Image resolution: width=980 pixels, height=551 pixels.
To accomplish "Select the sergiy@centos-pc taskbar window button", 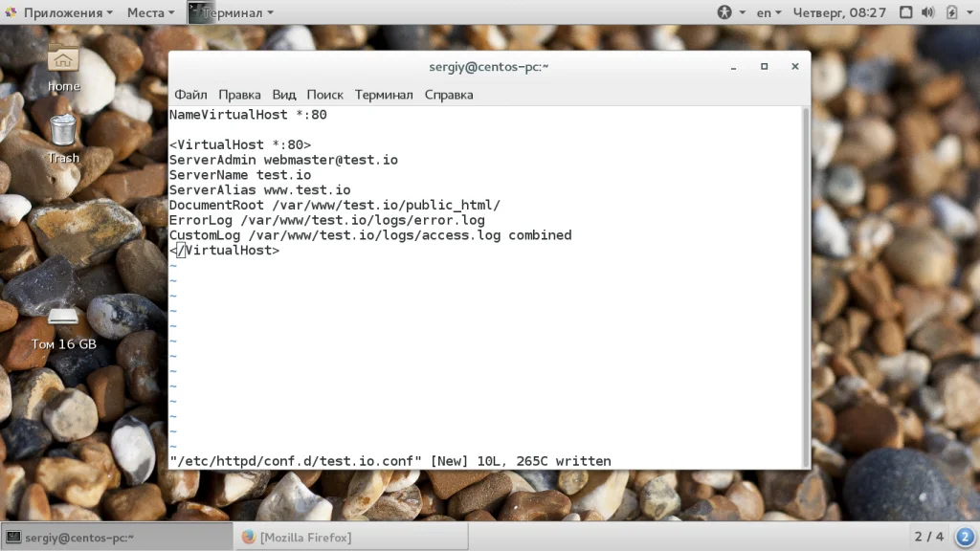I will pyautogui.click(x=117, y=538).
